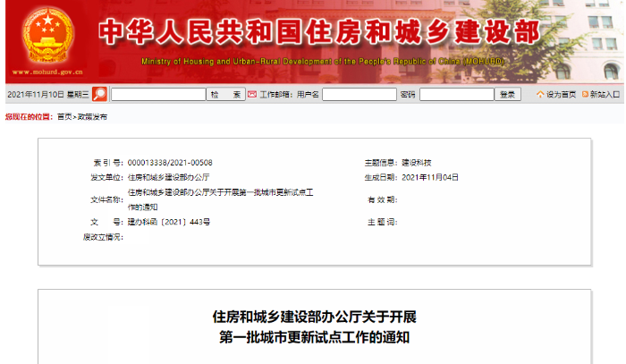
Task: Click the RSS icon beside 新站入口
Action: point(585,94)
